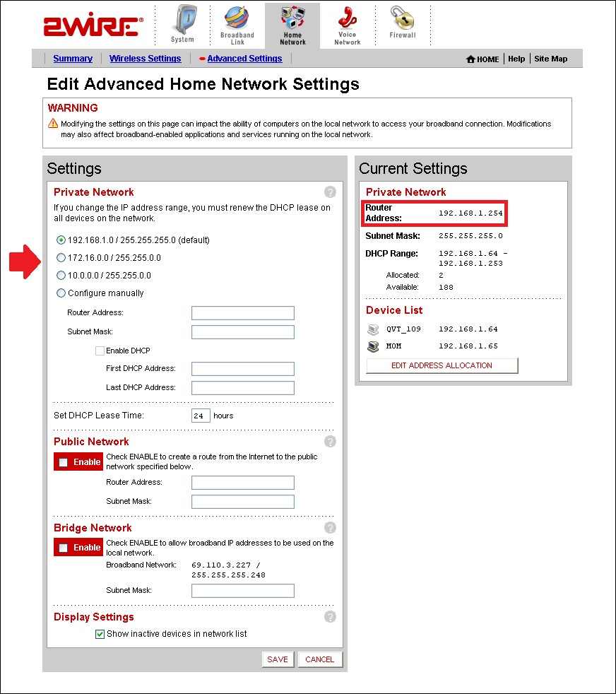Choose the Configure manually radio option

61,293
